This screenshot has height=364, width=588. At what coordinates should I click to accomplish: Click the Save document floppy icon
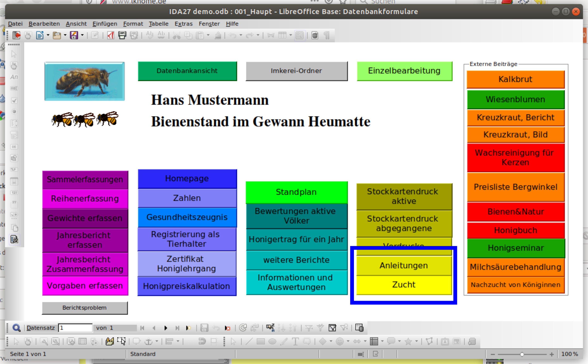pos(74,35)
